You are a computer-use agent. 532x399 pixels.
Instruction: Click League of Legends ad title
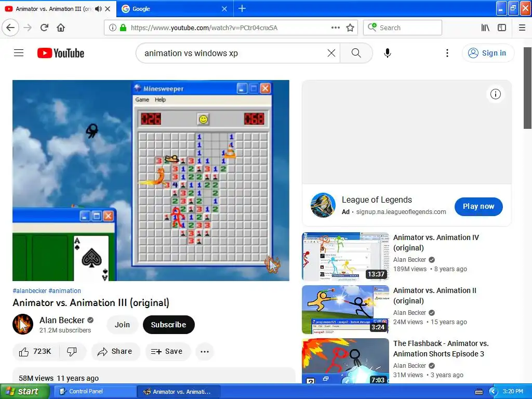coord(377,200)
